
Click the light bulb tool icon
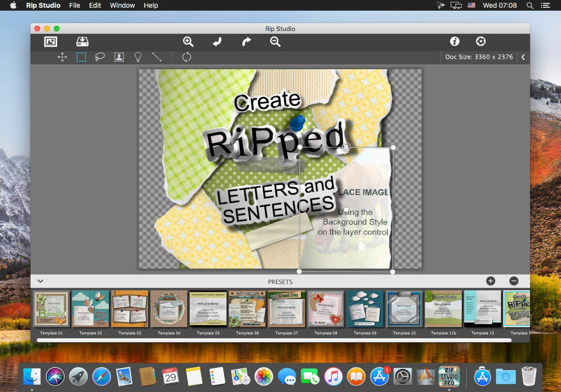coord(138,57)
